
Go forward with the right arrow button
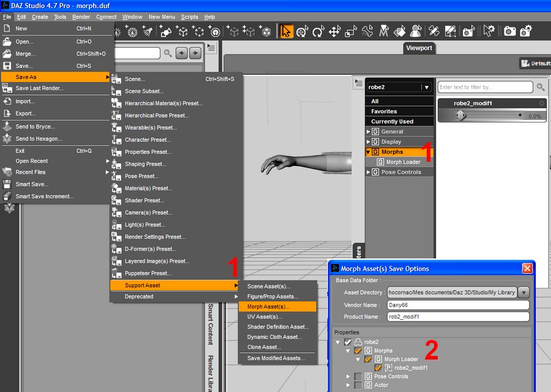click(x=195, y=53)
